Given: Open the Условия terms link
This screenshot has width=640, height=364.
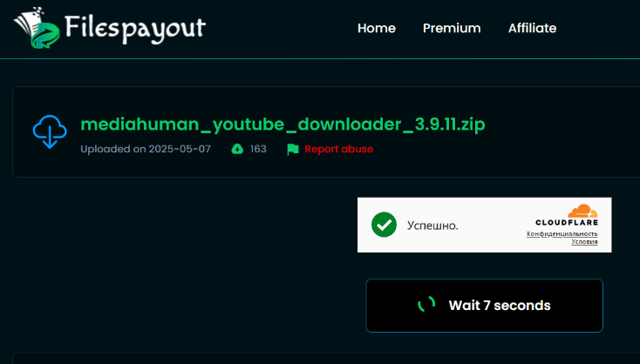Looking at the screenshot, I should [x=584, y=241].
